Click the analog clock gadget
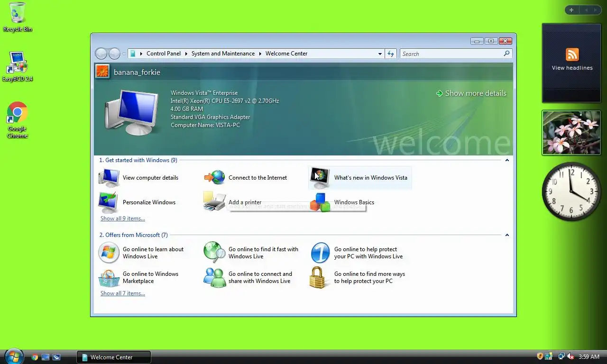Screen dimensions: 607x364 tap(571, 191)
